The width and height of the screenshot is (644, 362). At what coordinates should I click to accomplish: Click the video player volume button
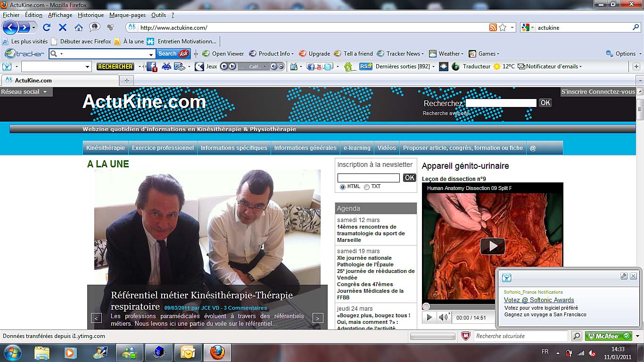[x=444, y=317]
